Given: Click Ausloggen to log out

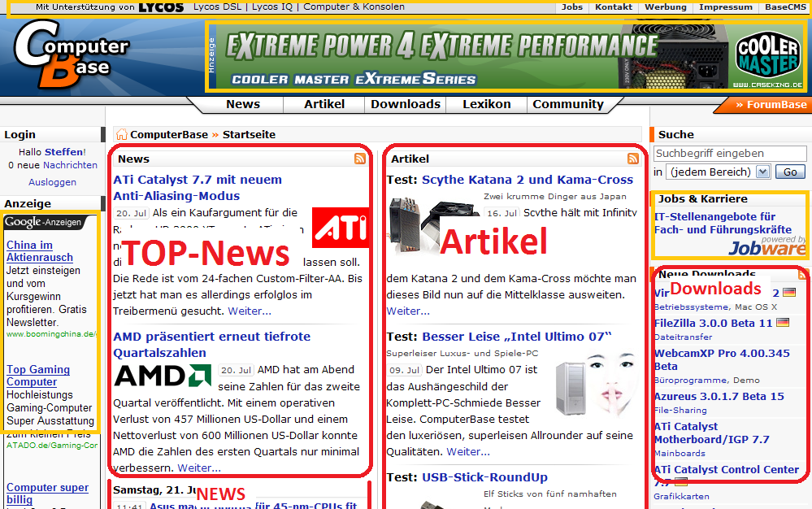Looking at the screenshot, I should coord(52,182).
